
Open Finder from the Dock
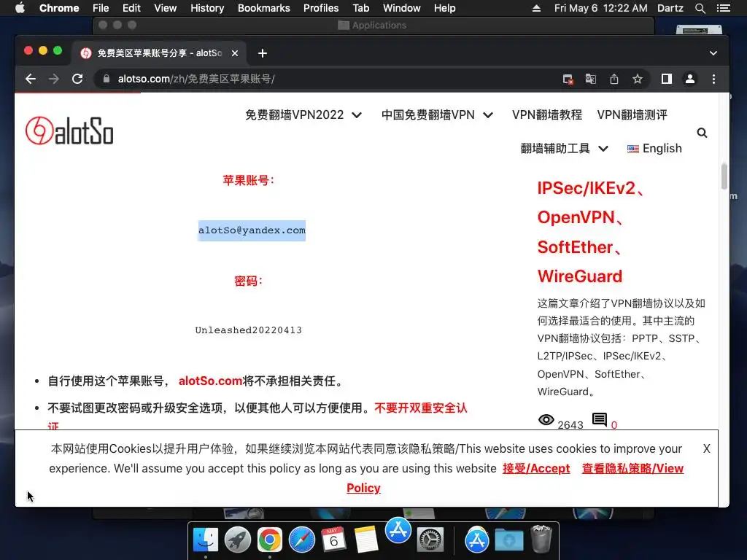(206, 540)
